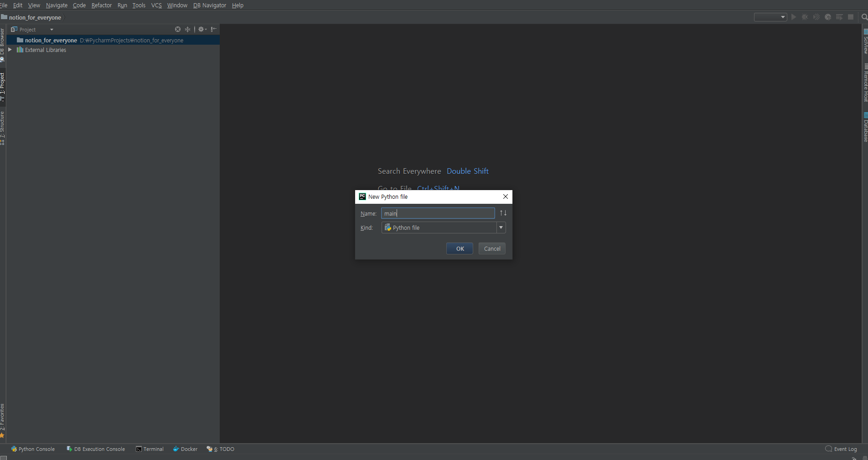Click the Run button in the toolbar

794,17
